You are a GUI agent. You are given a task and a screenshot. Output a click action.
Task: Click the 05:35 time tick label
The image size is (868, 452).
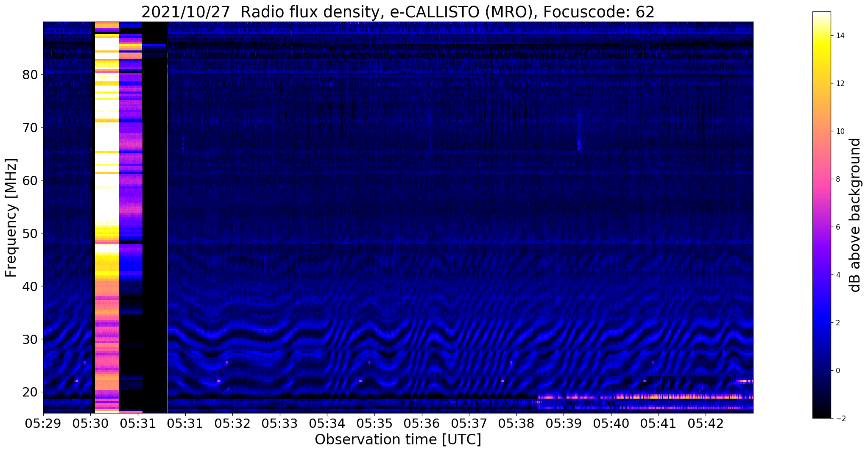point(374,424)
